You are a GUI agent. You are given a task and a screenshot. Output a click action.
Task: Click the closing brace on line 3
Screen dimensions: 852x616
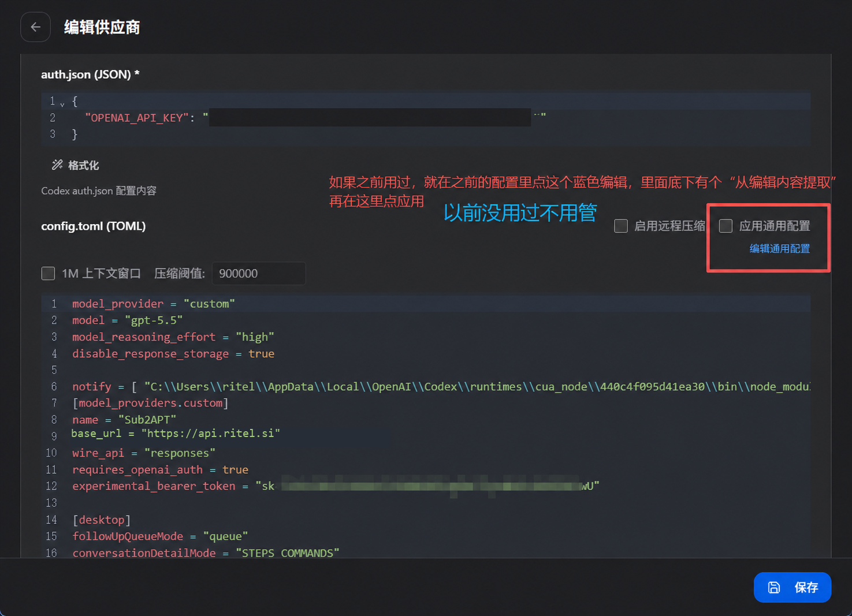pyautogui.click(x=75, y=135)
